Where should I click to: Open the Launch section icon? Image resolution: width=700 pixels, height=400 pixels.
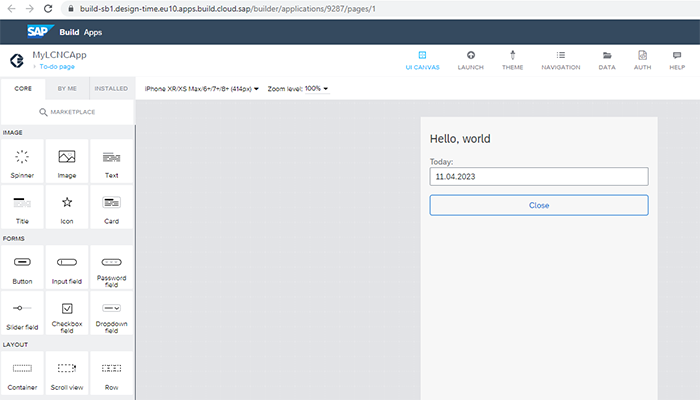click(470, 55)
